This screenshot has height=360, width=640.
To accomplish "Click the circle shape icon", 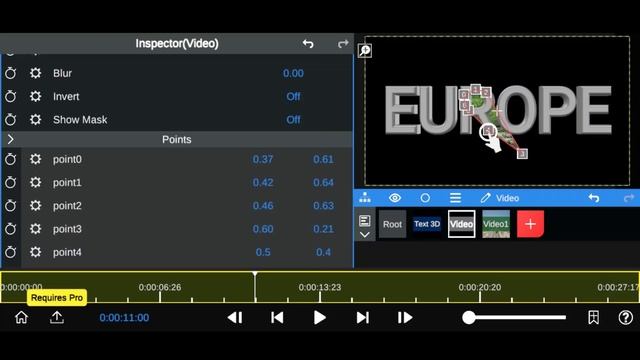I will [x=425, y=198].
